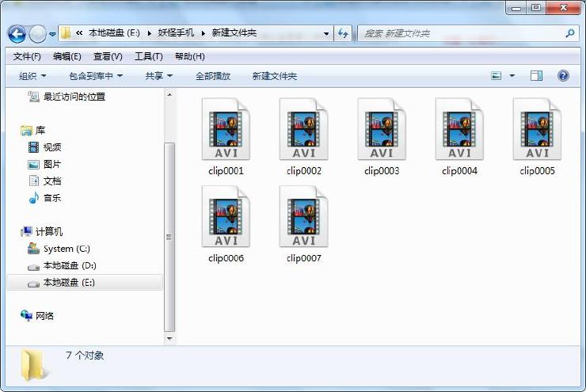The width and height of the screenshot is (586, 392).
Task: Select clip0004 AVI file icon
Action: click(459, 129)
